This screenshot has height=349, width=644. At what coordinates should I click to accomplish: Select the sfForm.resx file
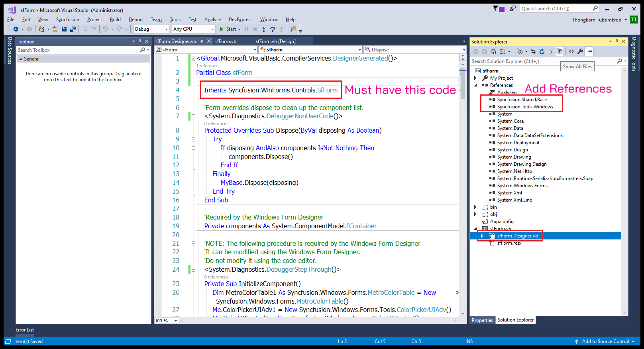(509, 243)
